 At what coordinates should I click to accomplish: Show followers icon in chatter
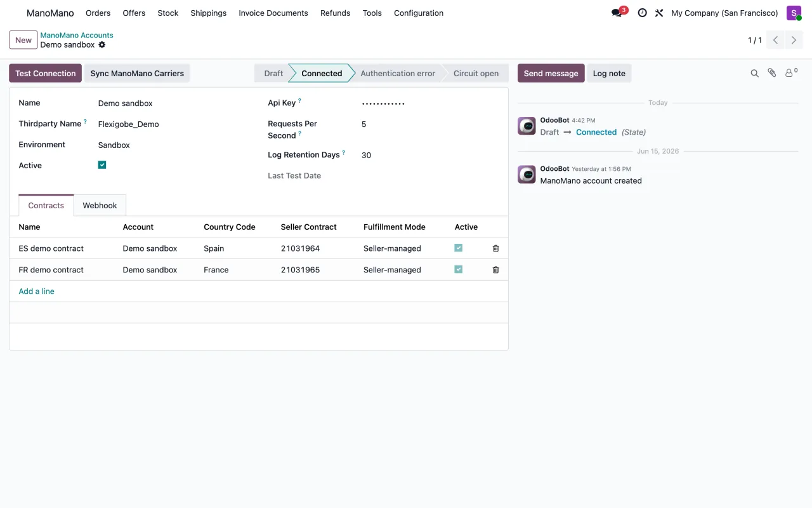coord(791,73)
